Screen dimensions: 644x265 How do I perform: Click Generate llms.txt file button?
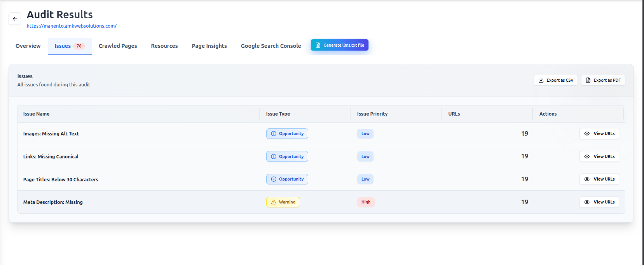tap(340, 45)
